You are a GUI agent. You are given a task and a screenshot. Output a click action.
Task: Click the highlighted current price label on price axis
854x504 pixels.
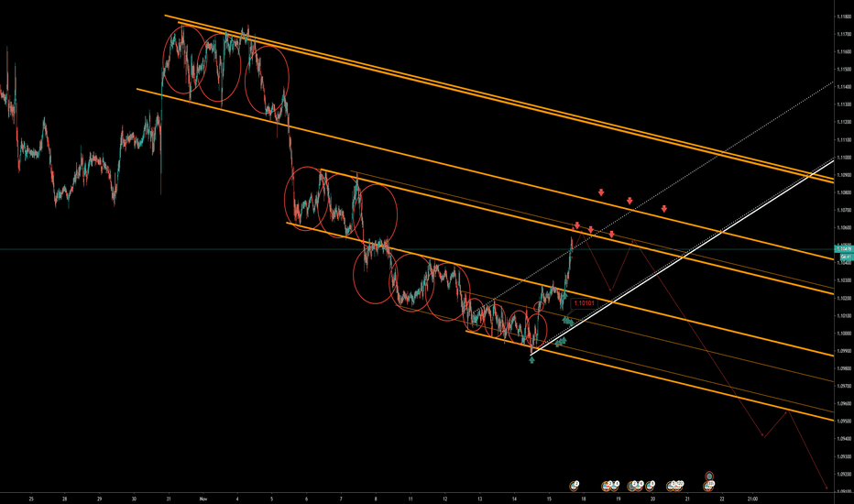pos(843,249)
